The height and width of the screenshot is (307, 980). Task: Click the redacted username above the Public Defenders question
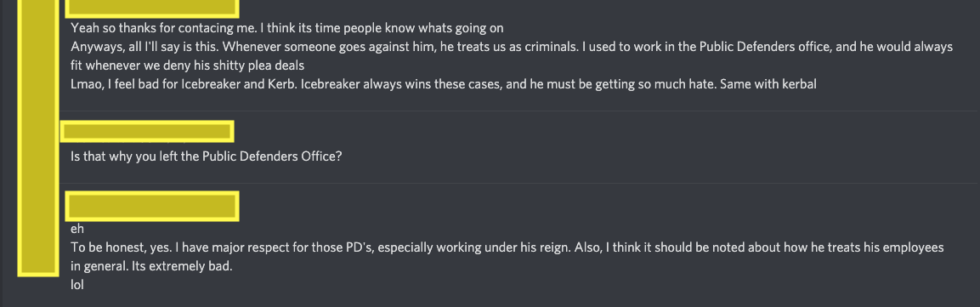147,132
